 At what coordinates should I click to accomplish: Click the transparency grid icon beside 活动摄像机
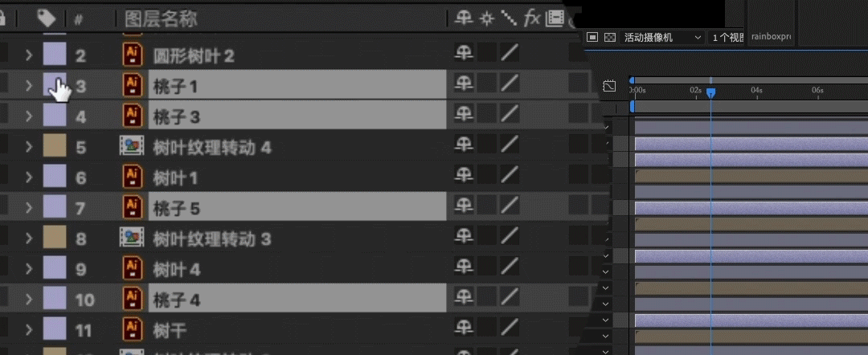610,38
